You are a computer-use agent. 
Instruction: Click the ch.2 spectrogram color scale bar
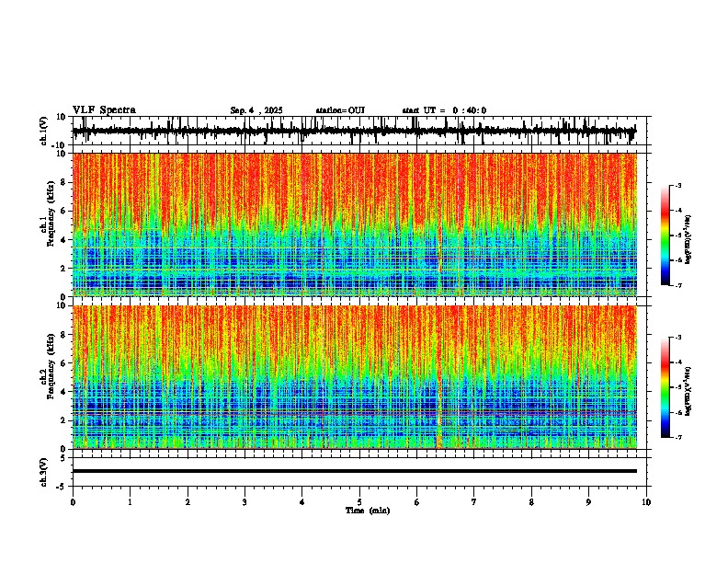(665, 387)
